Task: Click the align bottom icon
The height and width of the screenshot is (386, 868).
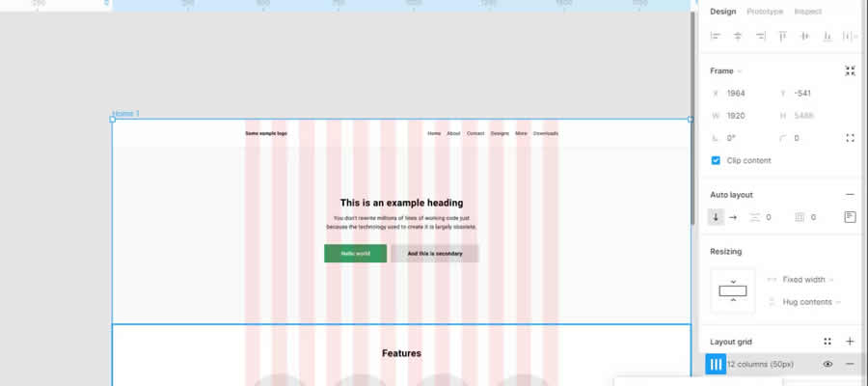Action: 827,36
